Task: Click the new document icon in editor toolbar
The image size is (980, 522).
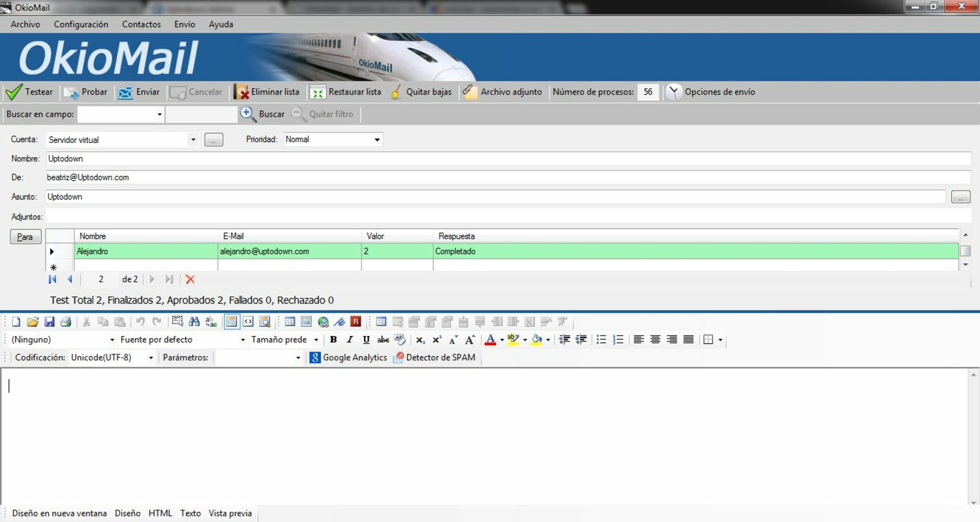Action: [16, 322]
